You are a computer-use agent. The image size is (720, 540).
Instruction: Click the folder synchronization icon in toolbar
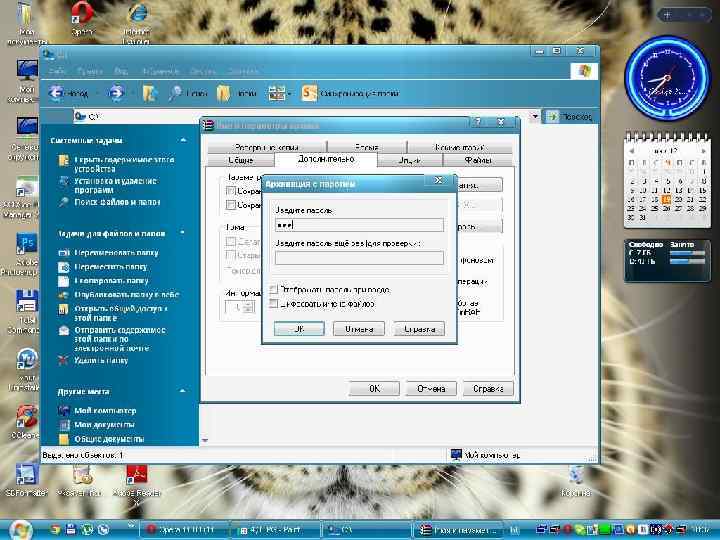coord(309,93)
